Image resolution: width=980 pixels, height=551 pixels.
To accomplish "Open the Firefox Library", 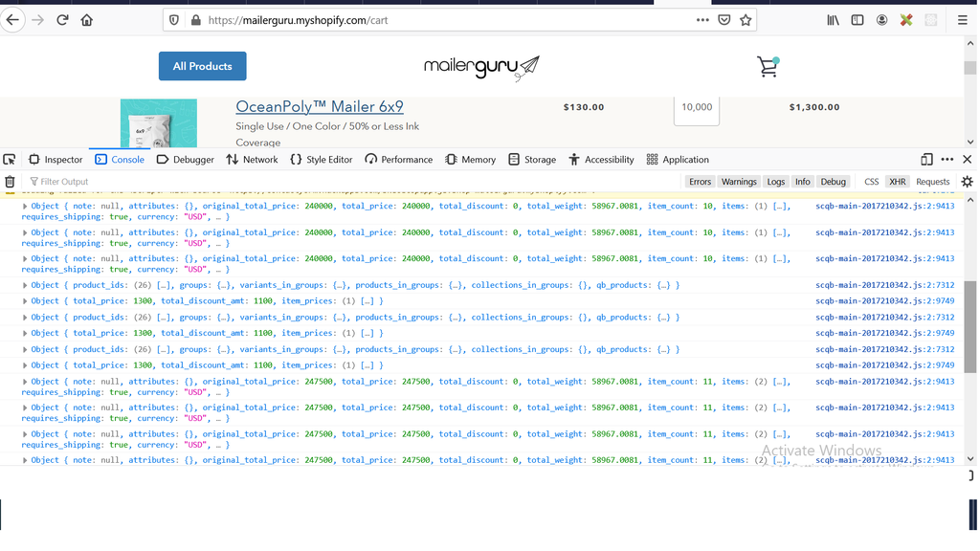I will (x=834, y=20).
